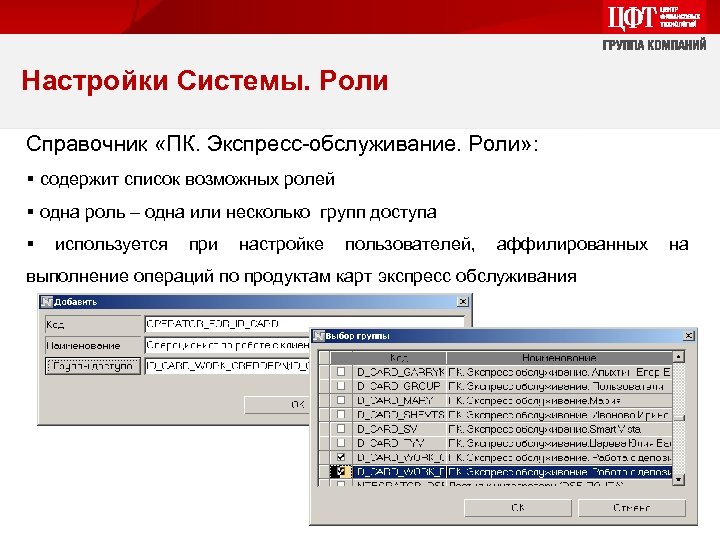Close the Выбор группы dialog
The image size is (720, 540).
[688, 336]
